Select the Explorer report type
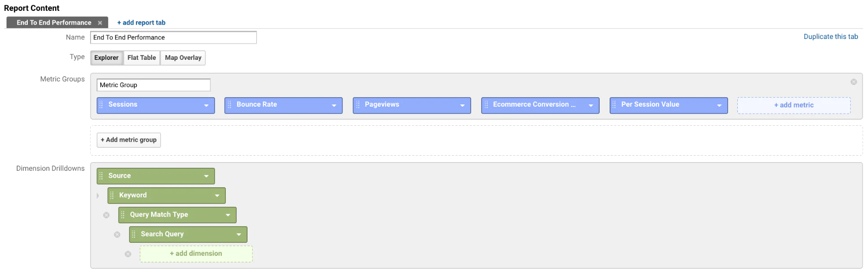 (106, 58)
